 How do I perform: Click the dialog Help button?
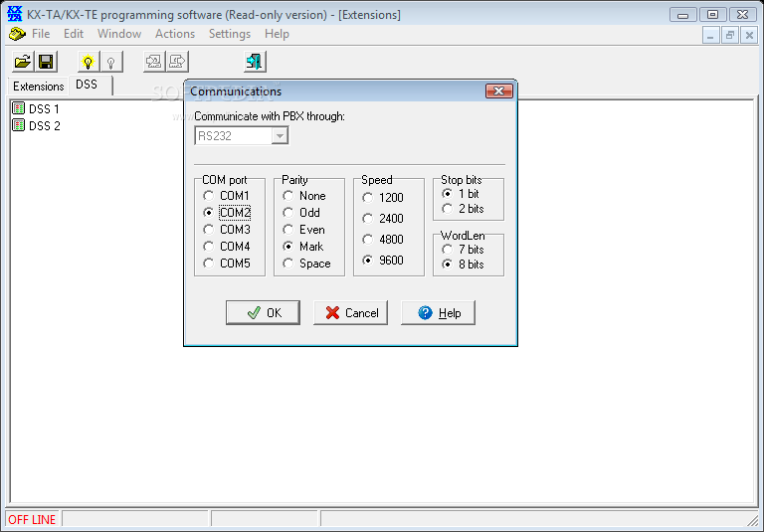pos(438,313)
